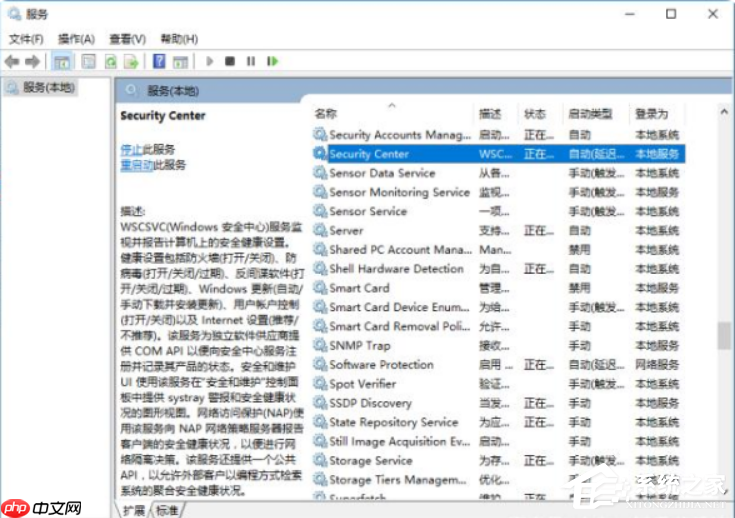
Task: Toggle the action pane toolbar icon
Action: pos(180,61)
